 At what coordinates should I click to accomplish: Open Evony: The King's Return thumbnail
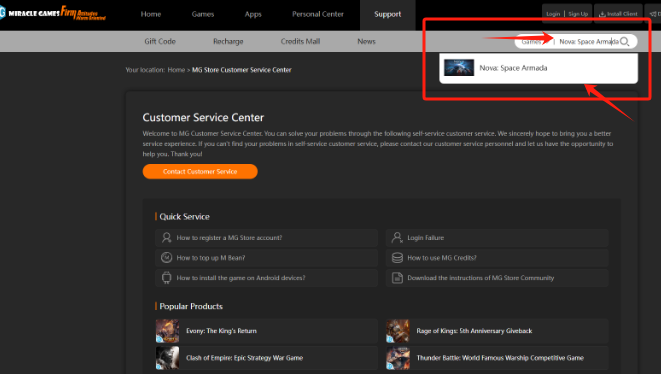[x=167, y=331]
